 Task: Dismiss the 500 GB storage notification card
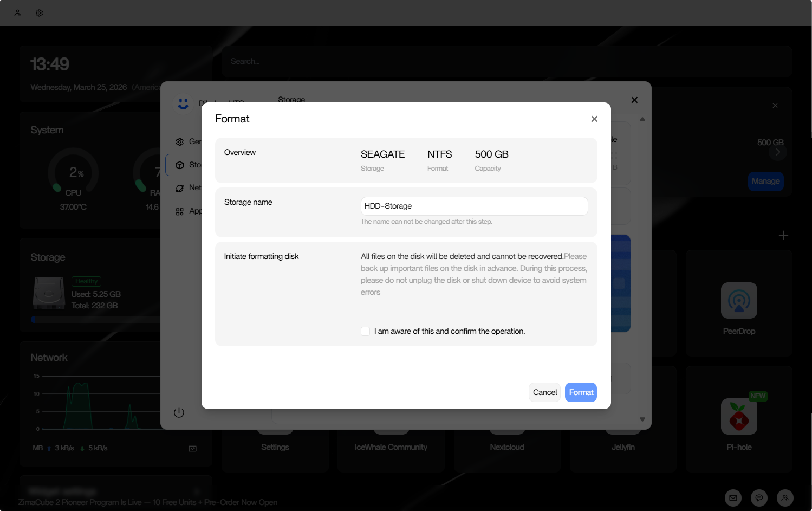tap(775, 105)
